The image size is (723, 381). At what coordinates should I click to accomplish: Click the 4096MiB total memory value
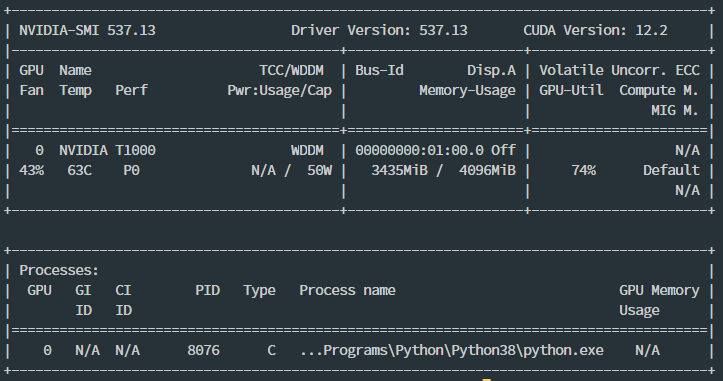[487, 171]
